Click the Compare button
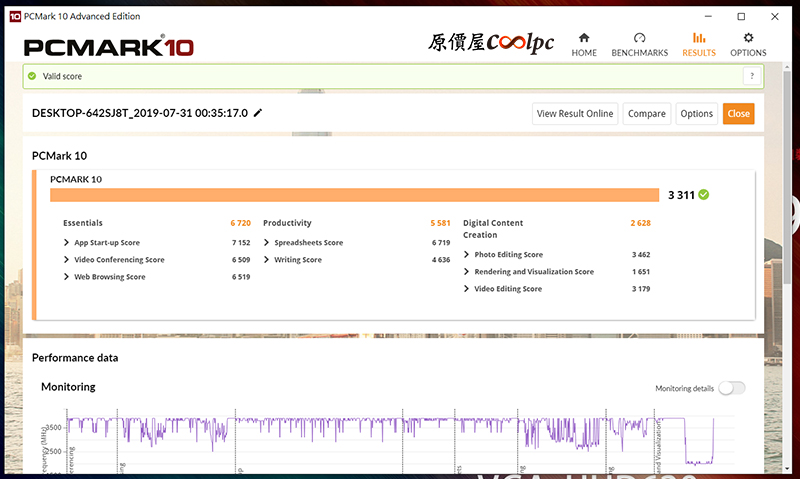 646,113
